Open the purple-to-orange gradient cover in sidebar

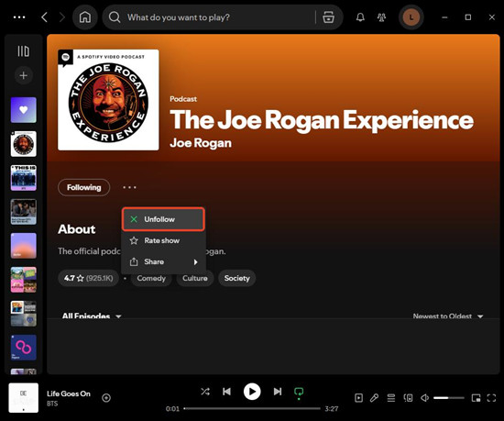coord(24,246)
